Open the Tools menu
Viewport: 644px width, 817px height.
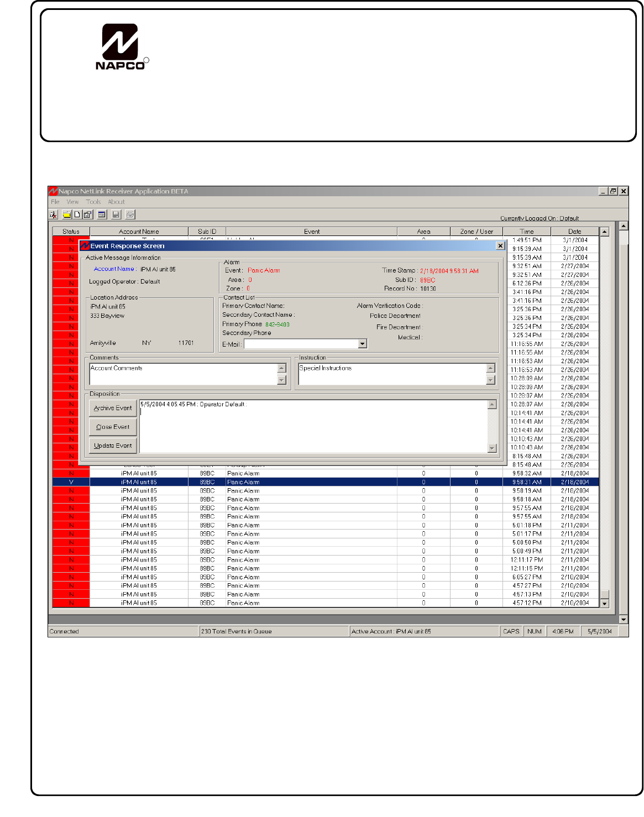[93, 202]
